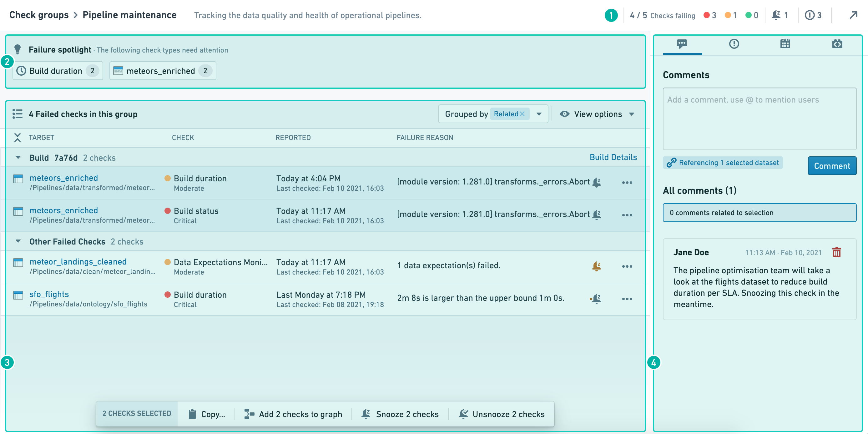Screen dimensions: 868x434
Task: Remove the Related grouping tag
Action: pyautogui.click(x=522, y=114)
